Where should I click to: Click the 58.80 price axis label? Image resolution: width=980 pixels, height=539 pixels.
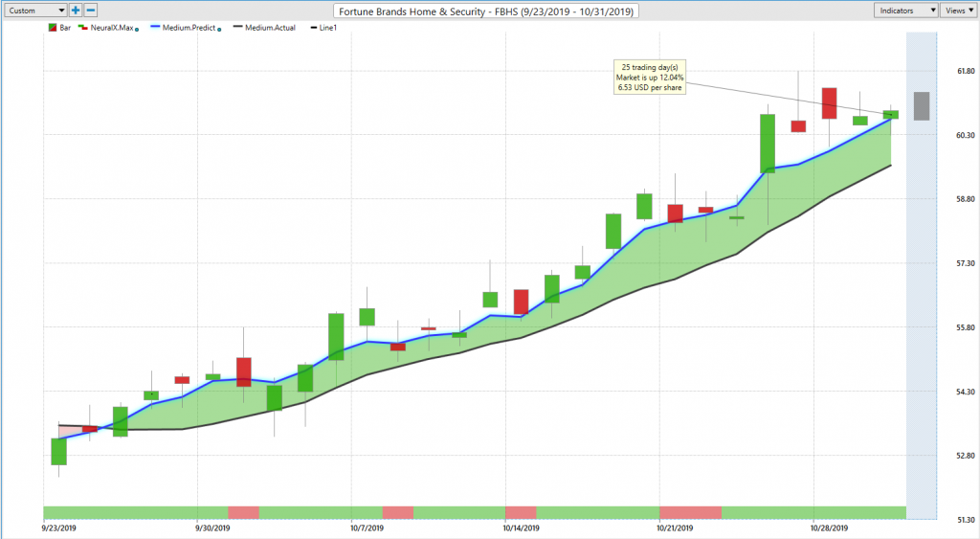click(x=966, y=199)
